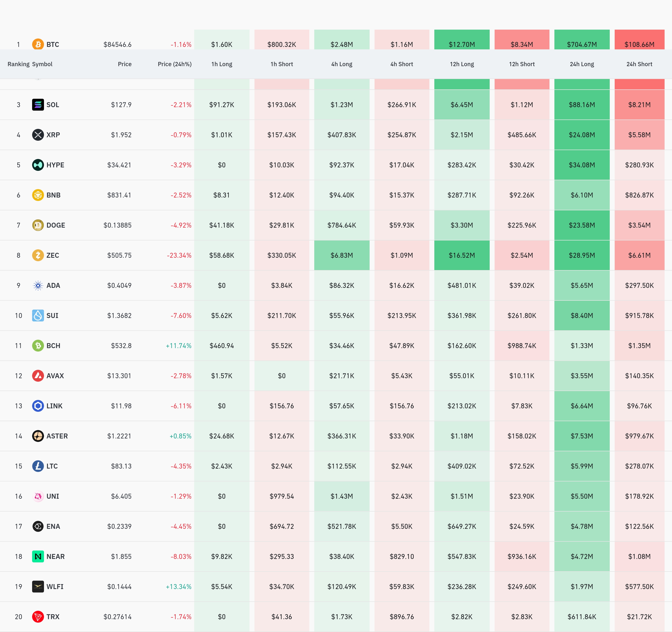
Task: Click the Solana SOL coin icon
Action: click(x=38, y=105)
